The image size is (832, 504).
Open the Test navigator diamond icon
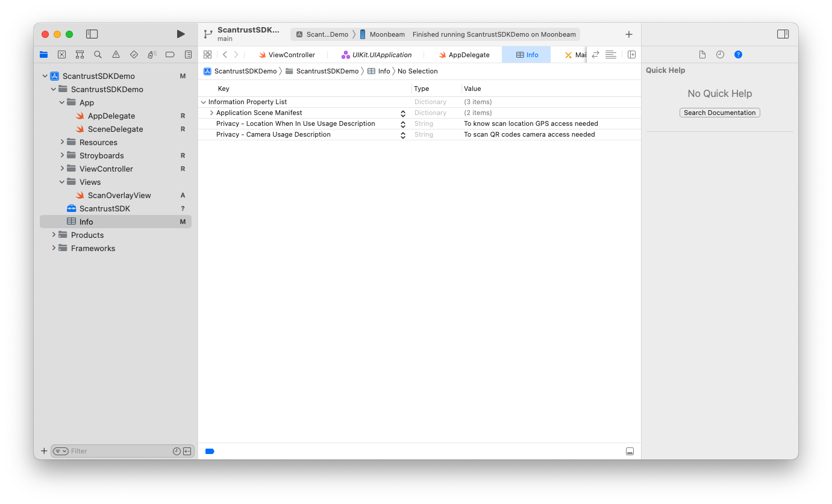coord(134,55)
